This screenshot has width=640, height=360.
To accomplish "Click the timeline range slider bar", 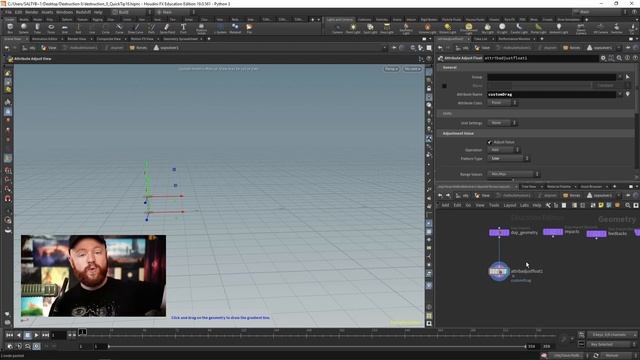I will (317, 347).
